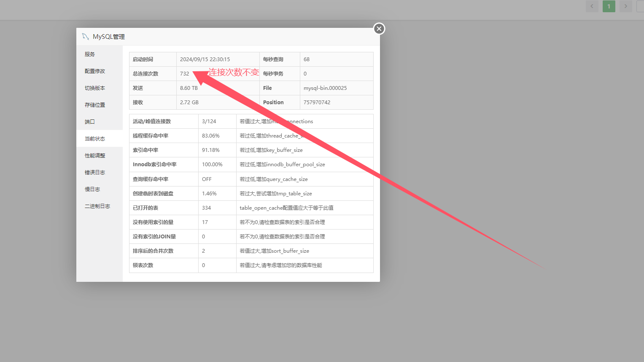Viewport: 644px width, 362px height.
Task: Click the MySQL dolphin icon in title
Action: click(85, 37)
